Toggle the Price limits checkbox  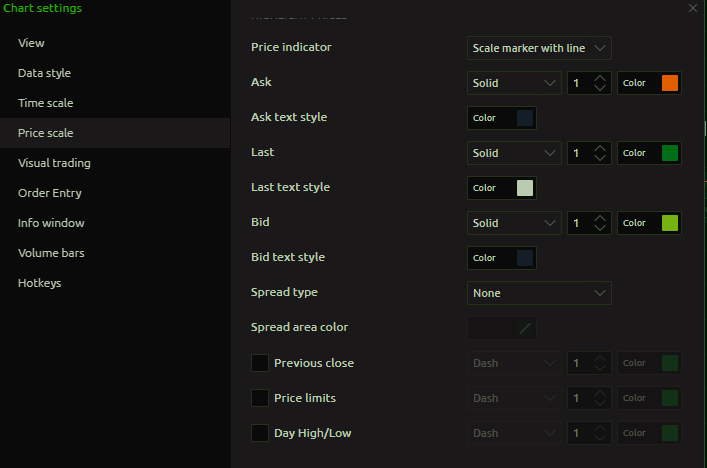(260, 398)
